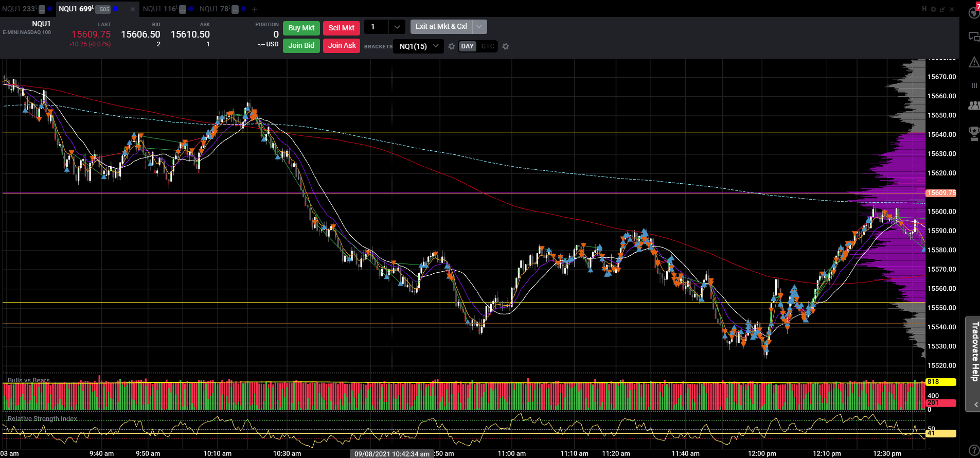
Task: Open the NQ1(15) brackets dropdown
Action: click(x=418, y=46)
